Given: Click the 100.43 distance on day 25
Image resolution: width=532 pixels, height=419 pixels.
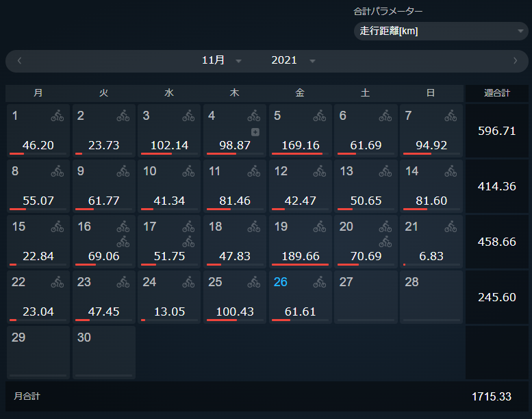Looking at the screenshot, I should (x=235, y=312).
